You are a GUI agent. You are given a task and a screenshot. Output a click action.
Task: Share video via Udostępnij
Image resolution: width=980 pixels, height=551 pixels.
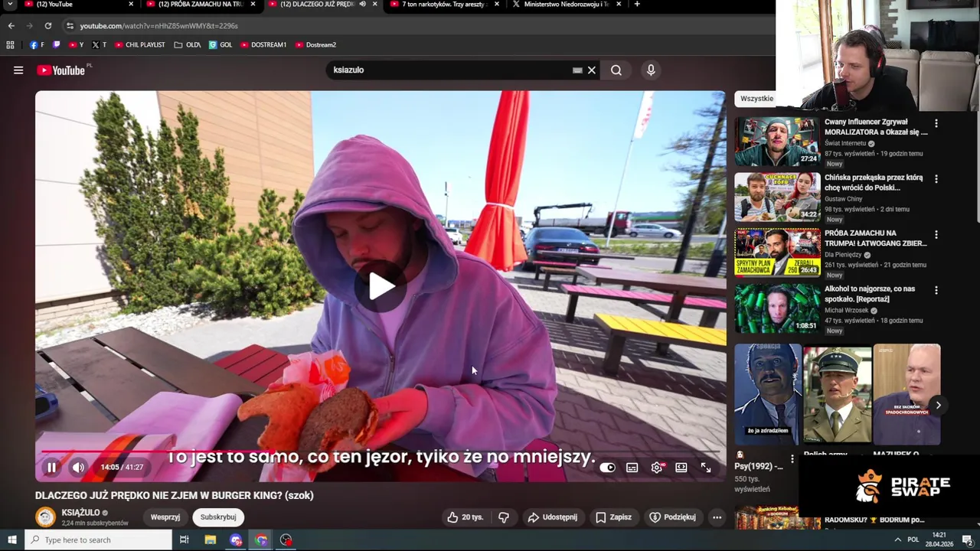pos(553,517)
